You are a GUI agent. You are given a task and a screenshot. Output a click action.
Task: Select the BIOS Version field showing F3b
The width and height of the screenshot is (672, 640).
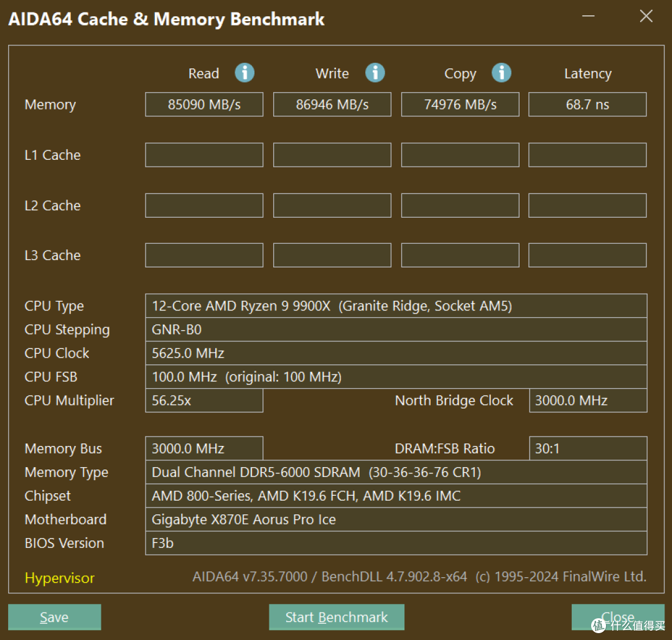click(396, 542)
